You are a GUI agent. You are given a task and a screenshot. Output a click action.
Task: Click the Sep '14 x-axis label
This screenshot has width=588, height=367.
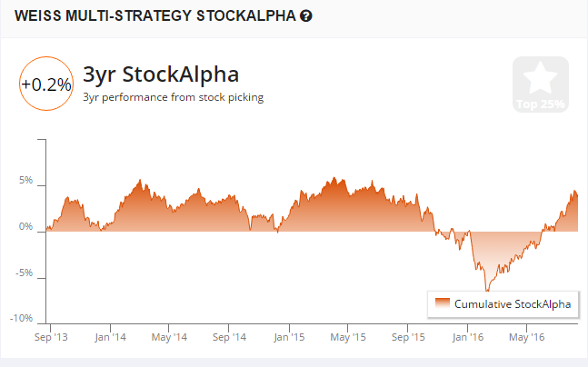click(x=230, y=337)
